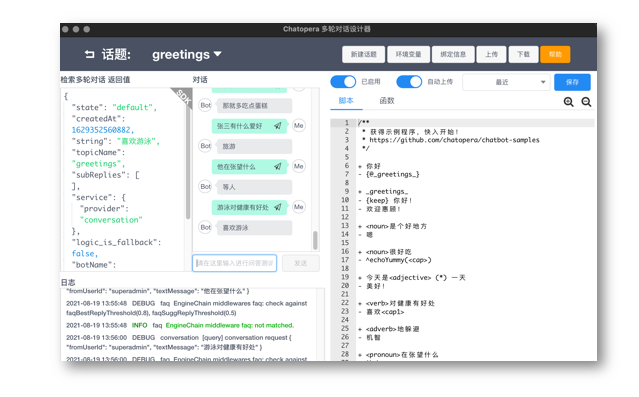Save the script with 保存 button
This screenshot has height=397, width=639.
(x=572, y=82)
